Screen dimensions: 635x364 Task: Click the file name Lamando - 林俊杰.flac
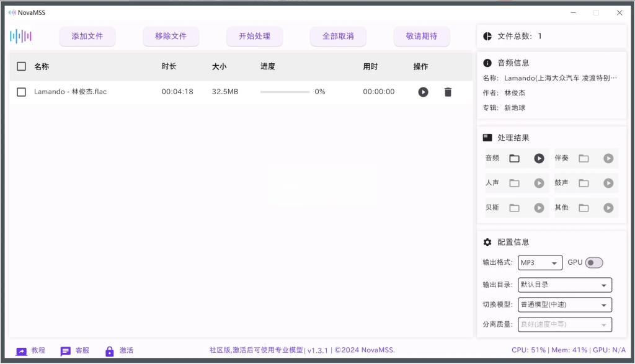(x=71, y=92)
